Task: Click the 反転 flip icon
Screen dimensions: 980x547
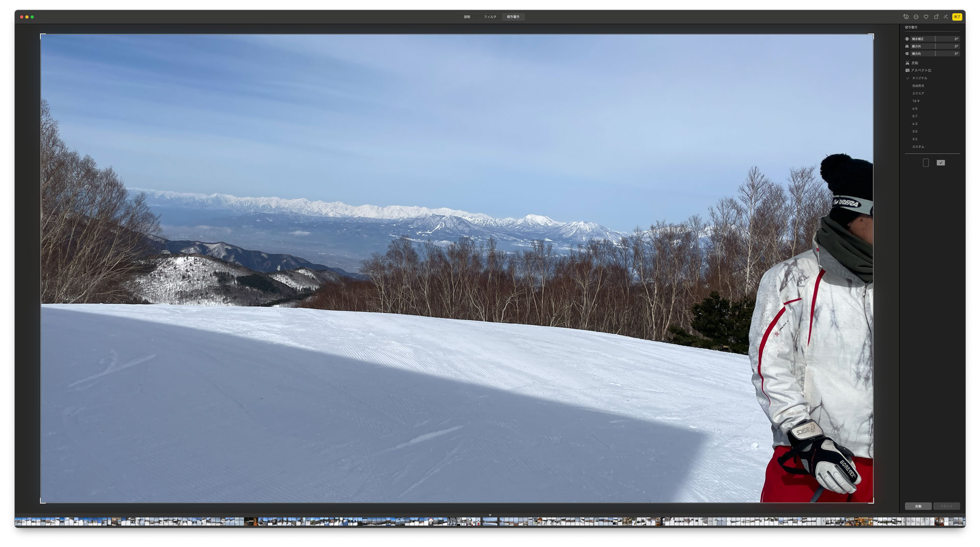Action: tap(908, 63)
